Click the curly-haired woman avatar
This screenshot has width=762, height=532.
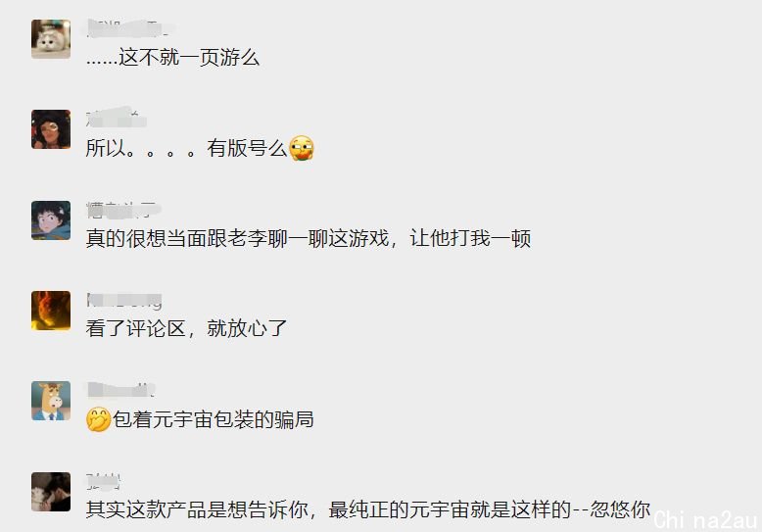tap(51, 129)
